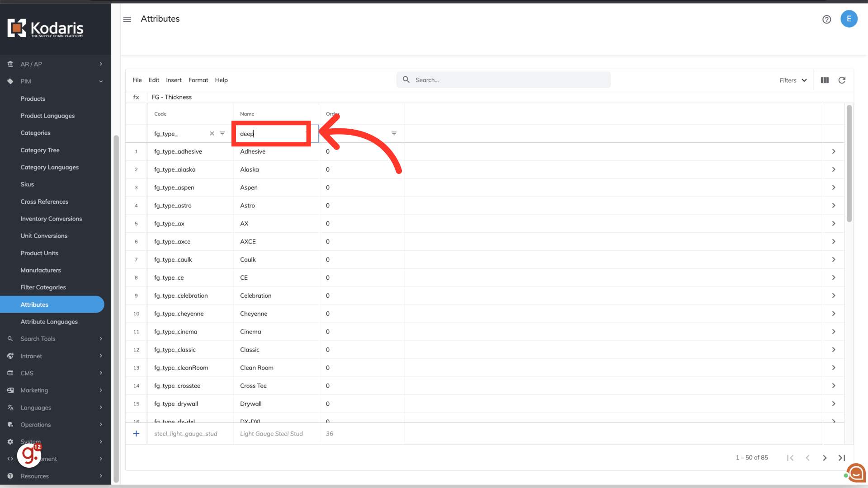Jump to the last results page

[842, 458]
